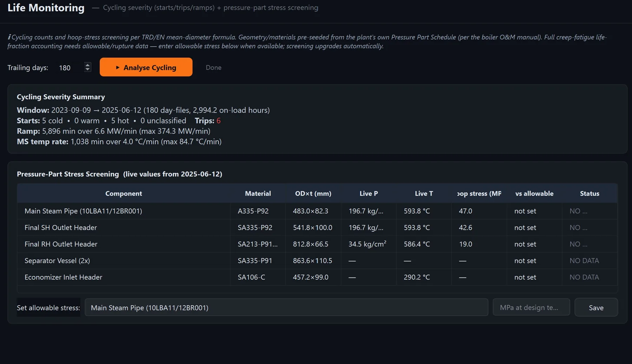Viewport: 632px width, 364px height.
Task: Select the Final RH Outlet Header row
Action: pyautogui.click(x=317, y=244)
